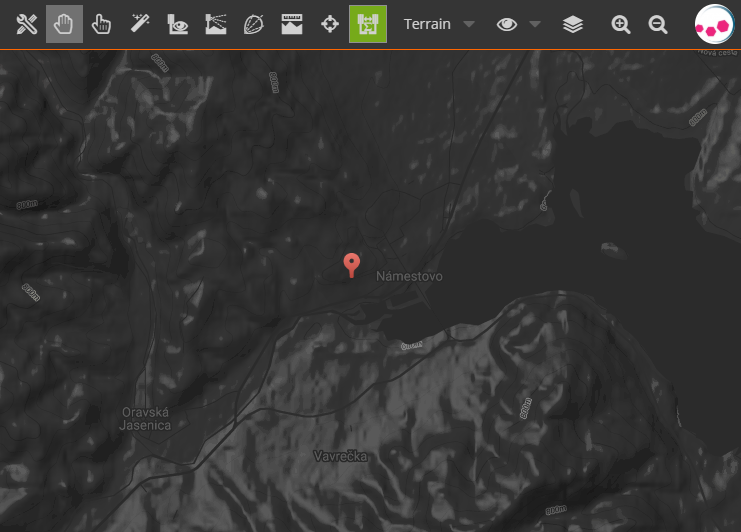The image size is (741, 532).
Task: Expand the dropdown arrow beside the eye
Action: pyautogui.click(x=535, y=24)
